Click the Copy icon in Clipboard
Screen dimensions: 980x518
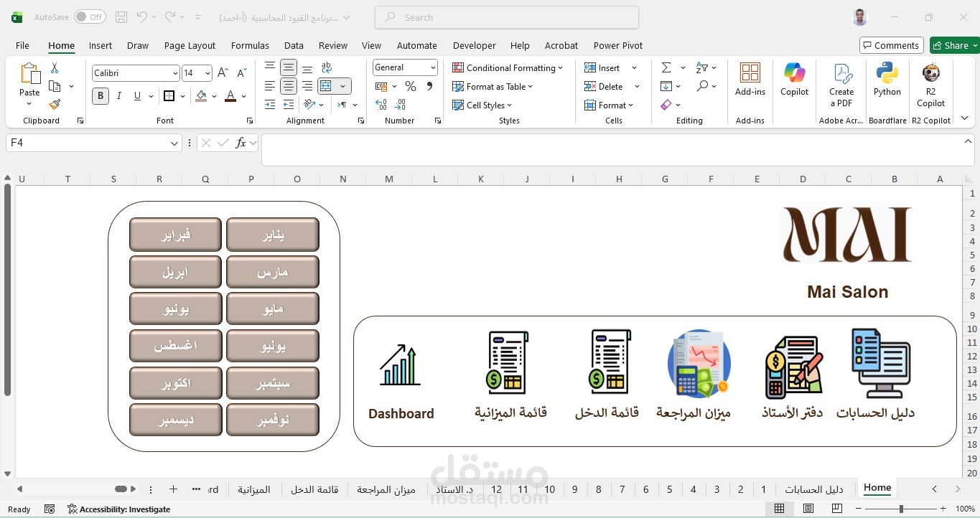[55, 86]
